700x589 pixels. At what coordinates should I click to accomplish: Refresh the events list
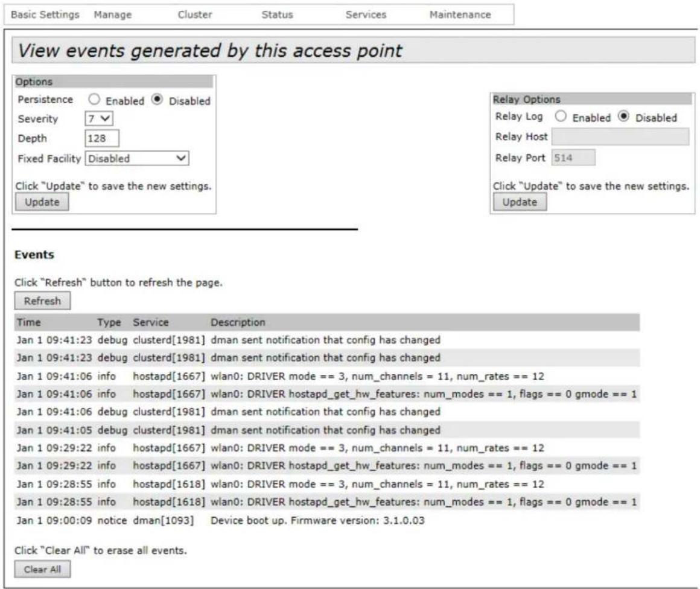coord(42,301)
